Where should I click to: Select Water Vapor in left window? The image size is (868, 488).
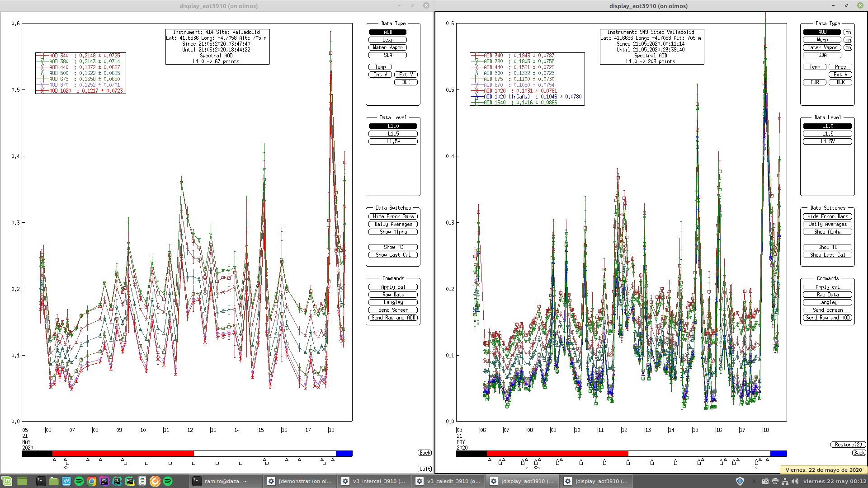point(388,47)
